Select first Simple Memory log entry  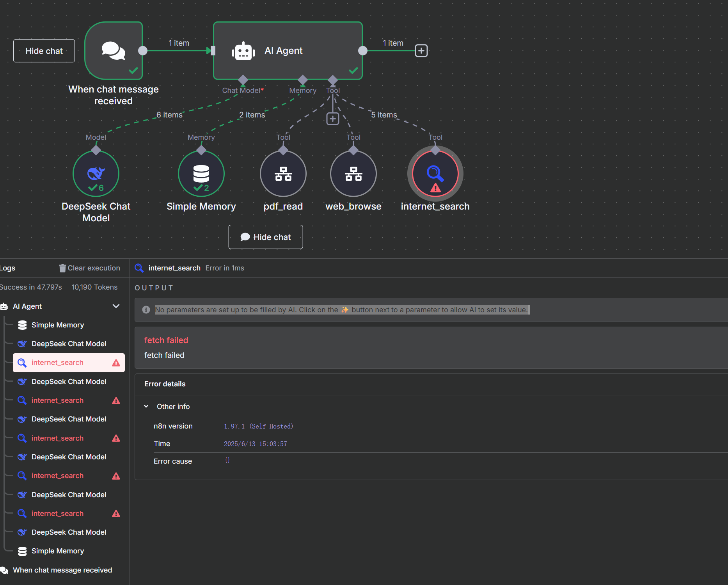pyautogui.click(x=69, y=325)
